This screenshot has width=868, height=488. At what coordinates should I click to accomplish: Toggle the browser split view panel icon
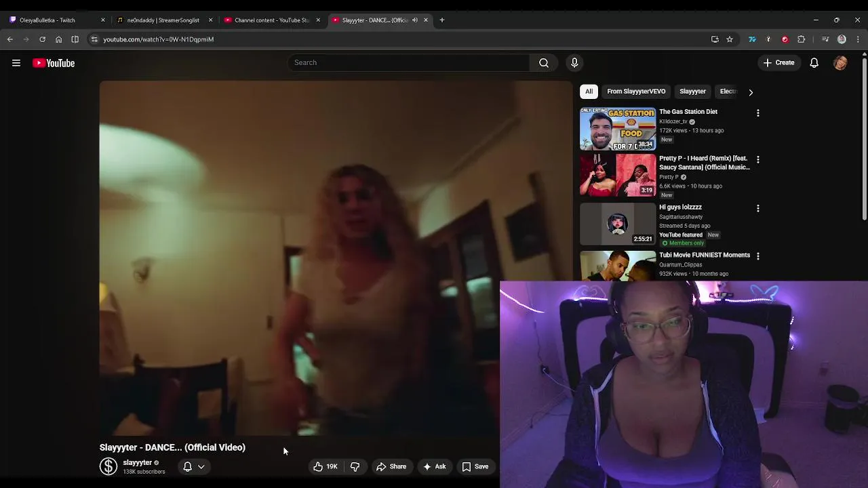(75, 39)
